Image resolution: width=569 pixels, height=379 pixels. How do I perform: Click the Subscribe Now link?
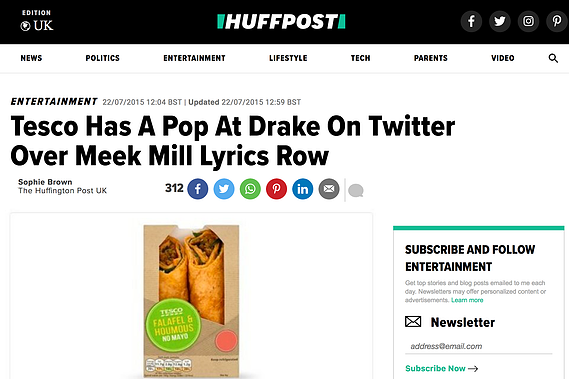pos(442,368)
